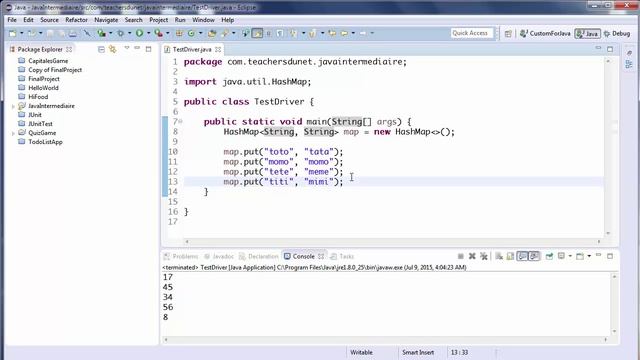Click the Open Perspective icon

click(x=508, y=33)
